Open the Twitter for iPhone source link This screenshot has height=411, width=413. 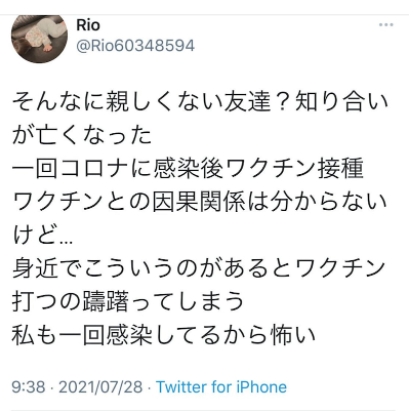[221, 387]
